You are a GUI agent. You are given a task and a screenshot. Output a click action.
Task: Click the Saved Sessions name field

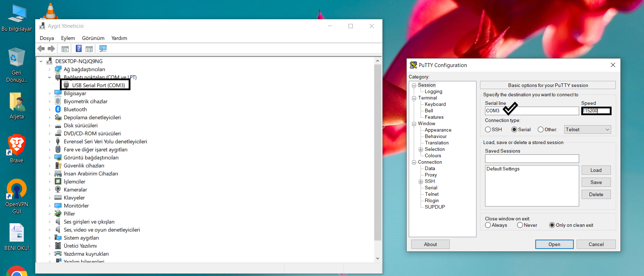coord(532,159)
